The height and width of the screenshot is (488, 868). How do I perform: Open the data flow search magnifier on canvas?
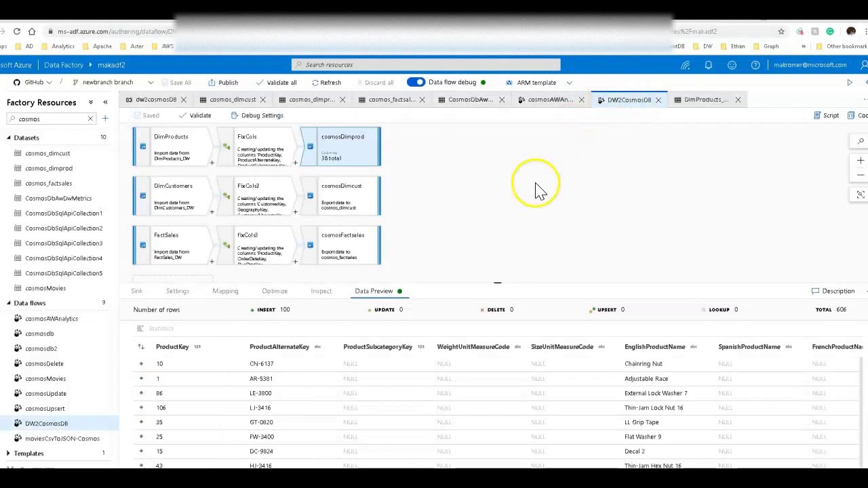coord(860,141)
